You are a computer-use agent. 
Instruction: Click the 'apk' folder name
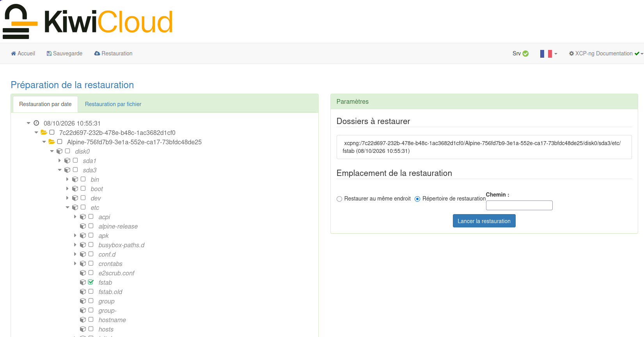pyautogui.click(x=103, y=236)
